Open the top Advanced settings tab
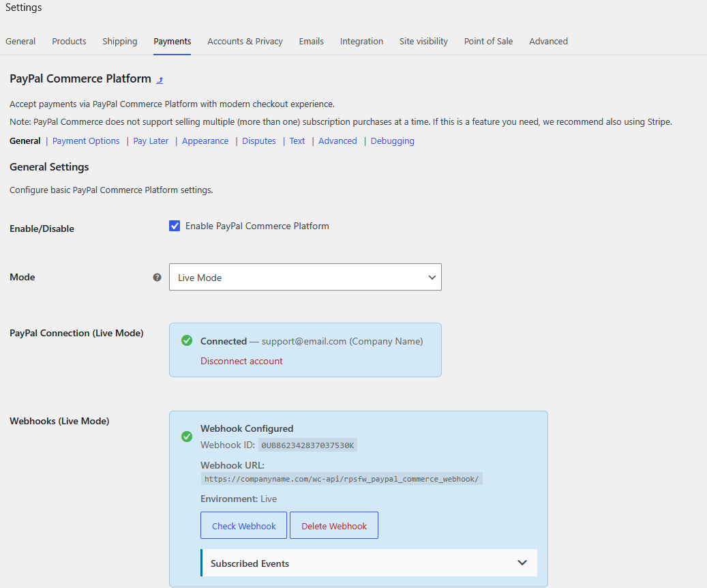This screenshot has height=588, width=707. (548, 41)
